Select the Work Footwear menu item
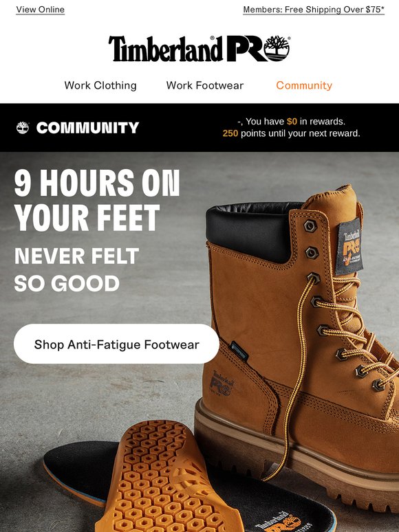The height and width of the screenshot is (532, 399). pos(205,85)
